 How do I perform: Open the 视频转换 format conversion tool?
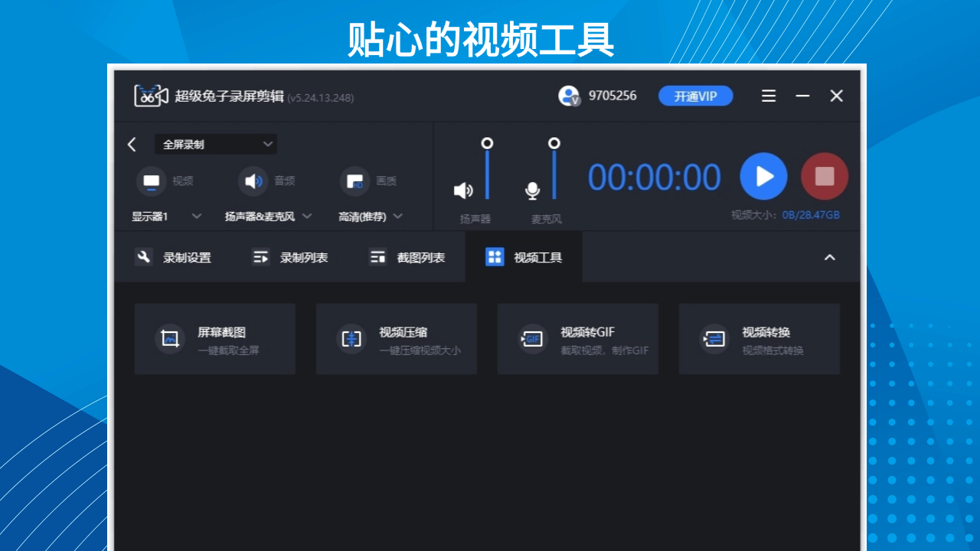point(759,338)
